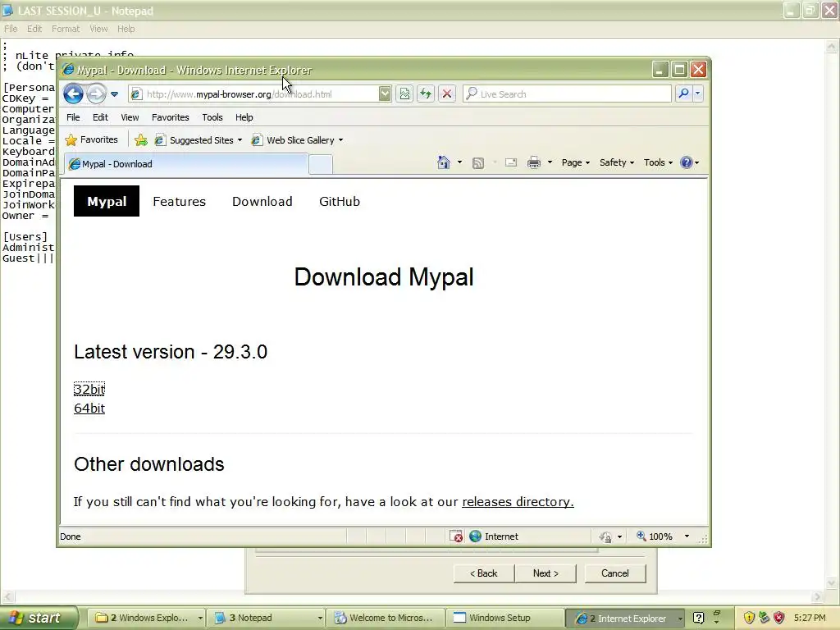Click the Internet zone globe icon

pos(475,536)
